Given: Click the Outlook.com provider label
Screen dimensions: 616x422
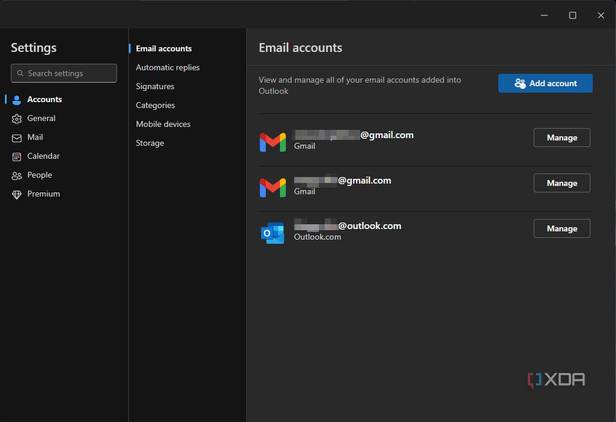Looking at the screenshot, I should pyautogui.click(x=317, y=237).
